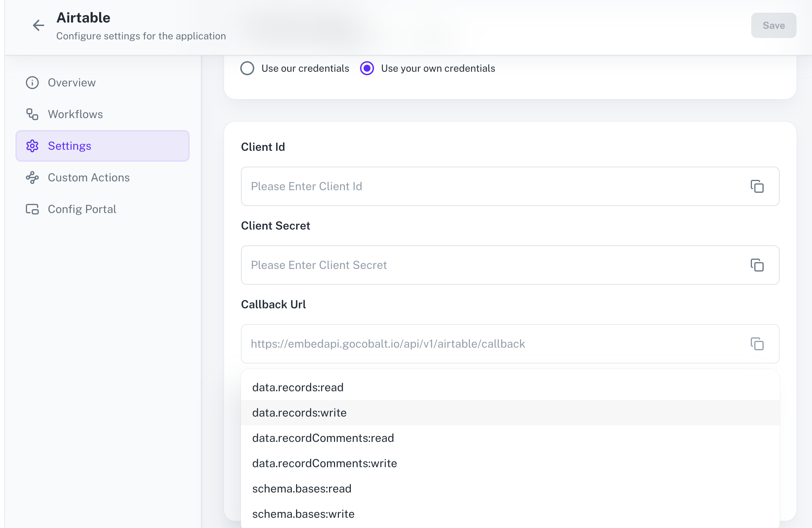The height and width of the screenshot is (528, 812).
Task: Pick schema.bases:write from the dropdown list
Action: click(x=303, y=514)
